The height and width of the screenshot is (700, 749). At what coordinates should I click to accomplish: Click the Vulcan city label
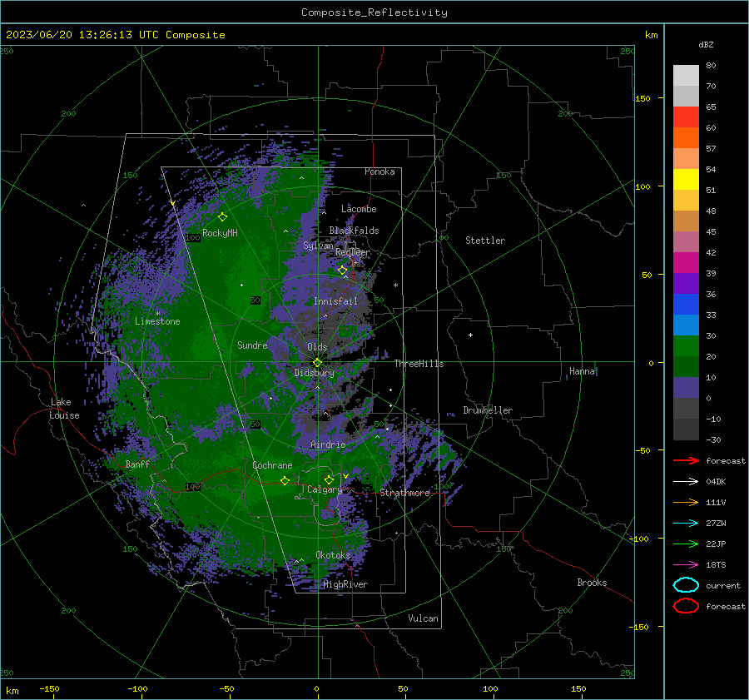click(423, 618)
